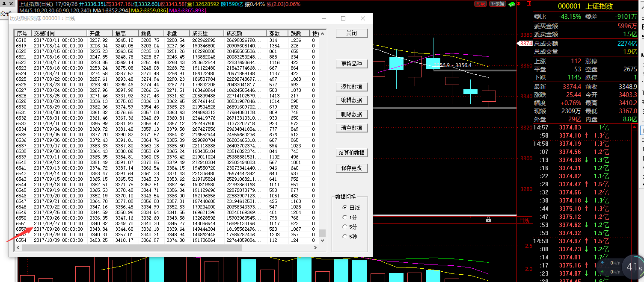Click the MA1:3352.294 indicator label

click(112, 10)
